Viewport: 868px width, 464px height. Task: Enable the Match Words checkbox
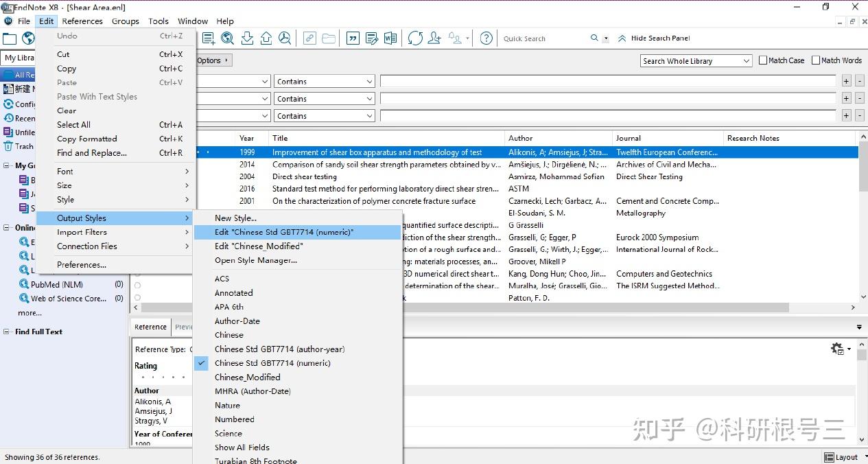click(816, 60)
